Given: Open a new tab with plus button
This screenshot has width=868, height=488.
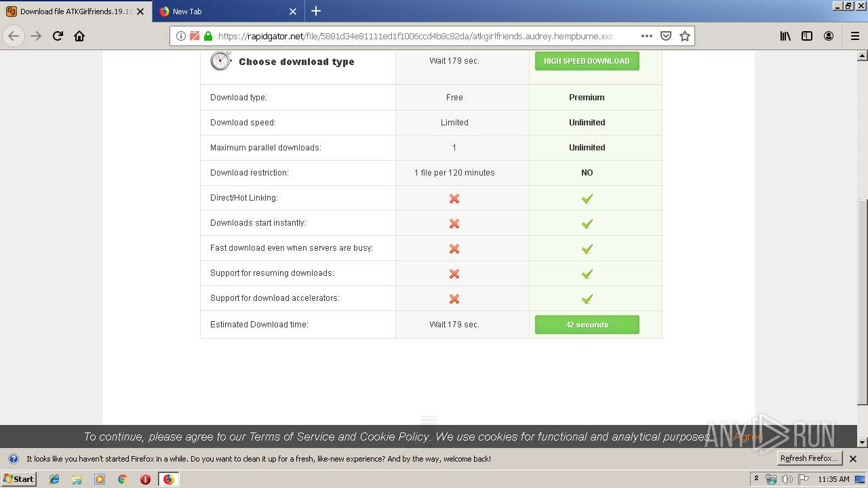Looking at the screenshot, I should click(316, 11).
